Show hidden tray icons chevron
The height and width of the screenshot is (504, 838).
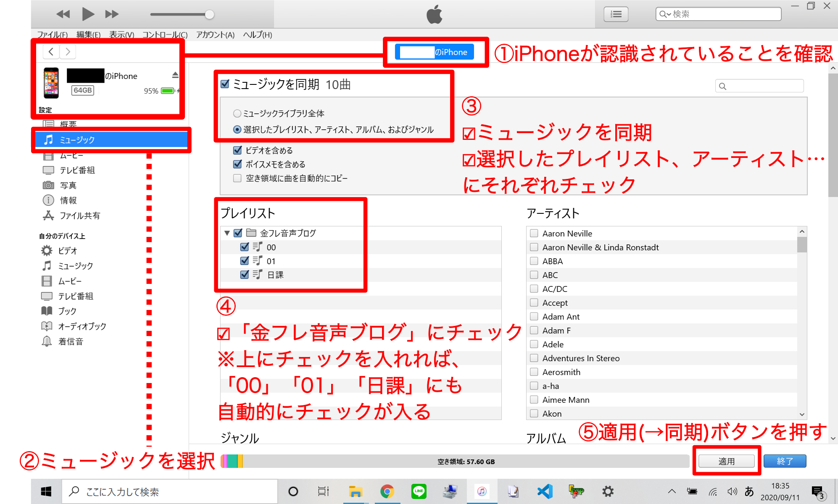[672, 491]
